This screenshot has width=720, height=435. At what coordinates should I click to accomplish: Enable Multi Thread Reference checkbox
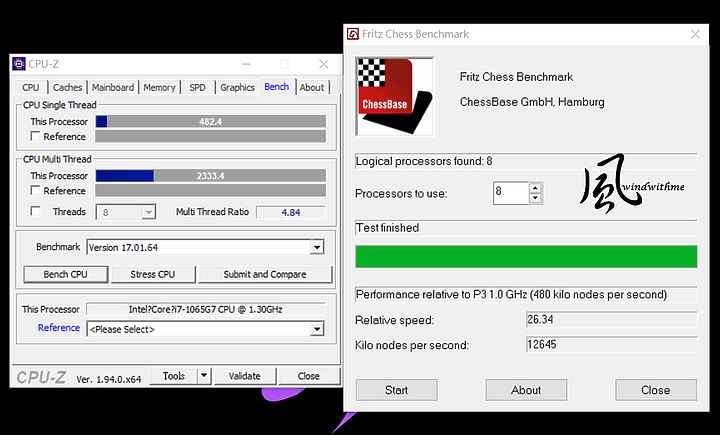pyautogui.click(x=35, y=190)
